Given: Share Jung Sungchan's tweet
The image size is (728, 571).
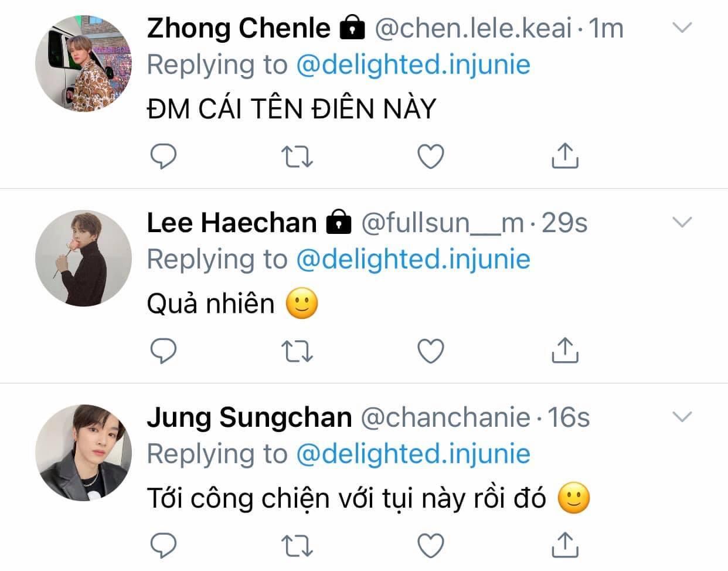Looking at the screenshot, I should pyautogui.click(x=565, y=544).
